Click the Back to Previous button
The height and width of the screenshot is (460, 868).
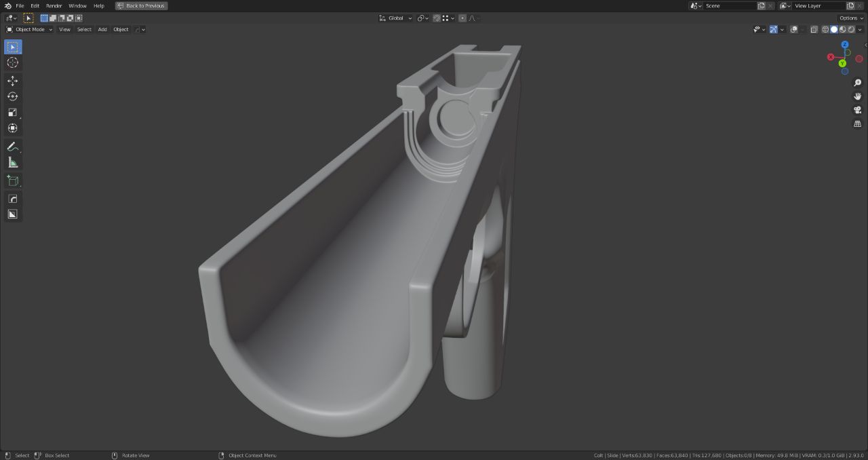(141, 5)
